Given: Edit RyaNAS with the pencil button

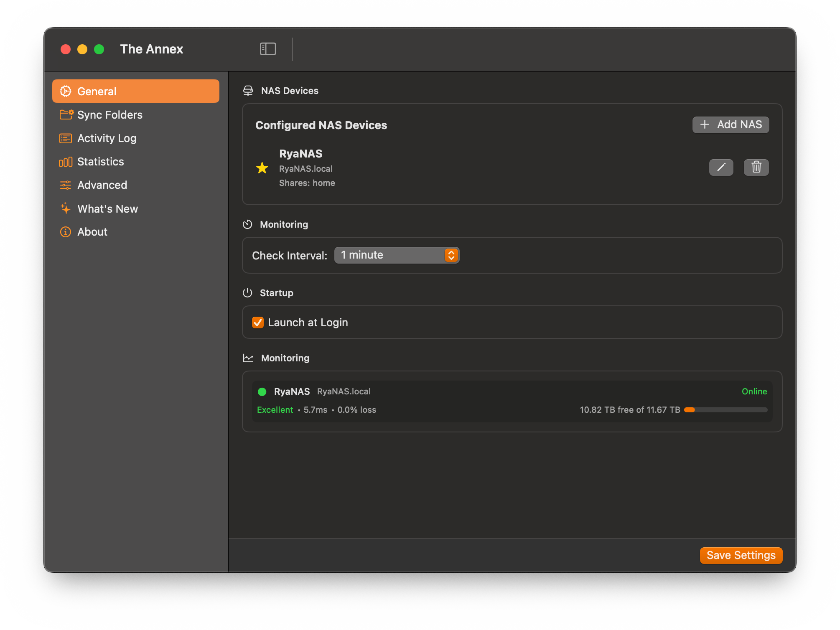Looking at the screenshot, I should tap(721, 168).
